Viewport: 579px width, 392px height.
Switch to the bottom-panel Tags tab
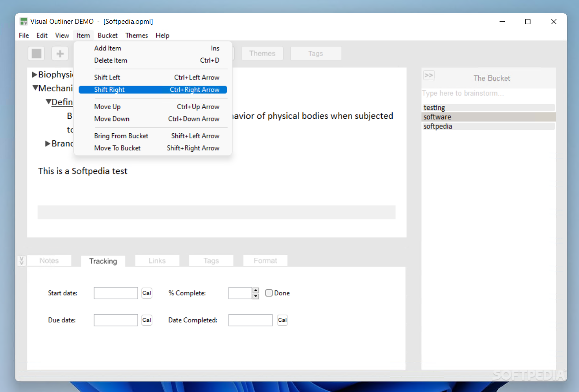211,260
